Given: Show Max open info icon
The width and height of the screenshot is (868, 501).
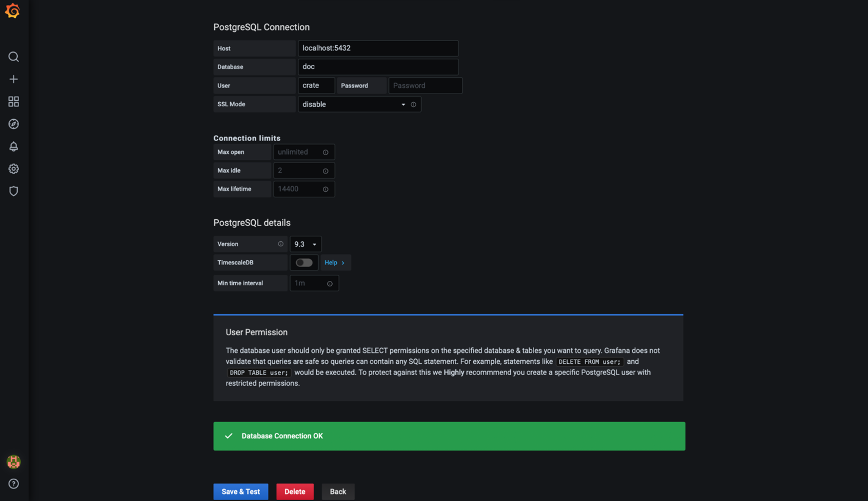Looking at the screenshot, I should pos(325,152).
